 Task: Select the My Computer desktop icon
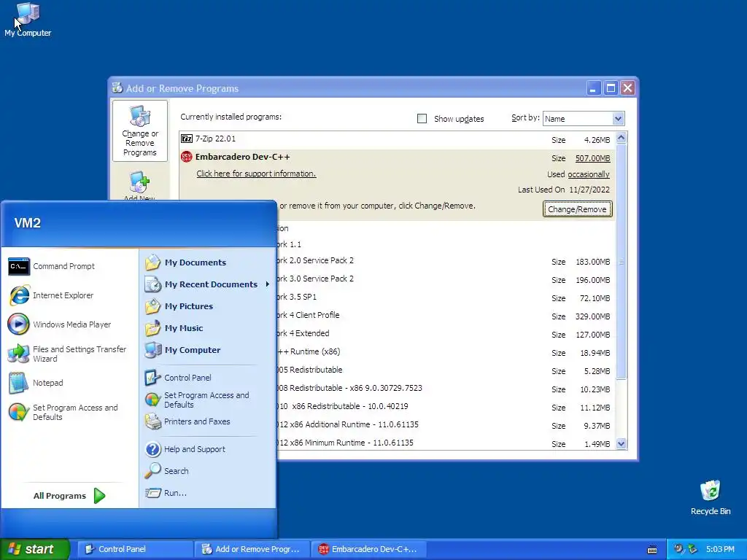point(28,20)
